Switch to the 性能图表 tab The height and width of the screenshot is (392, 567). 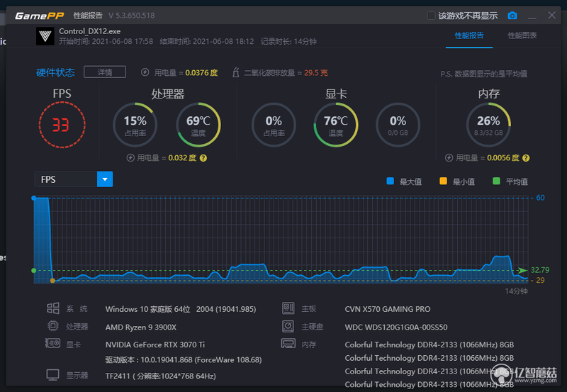click(x=522, y=35)
